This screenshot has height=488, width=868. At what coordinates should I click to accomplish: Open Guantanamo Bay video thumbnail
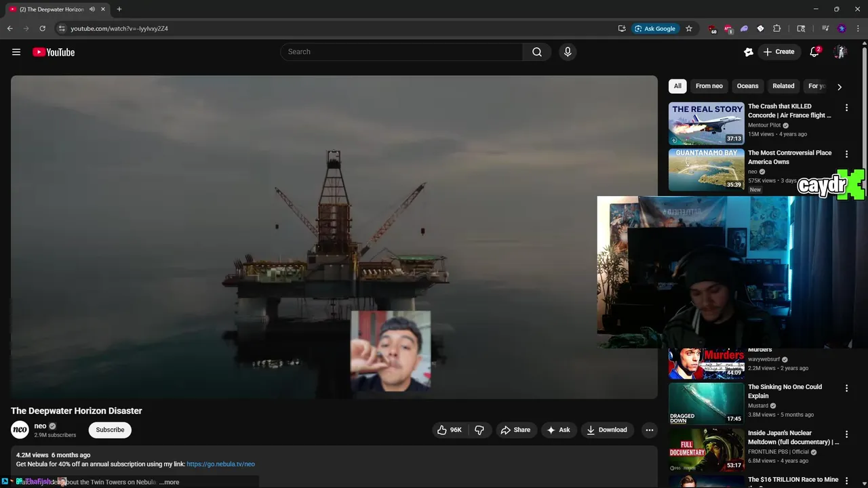(706, 169)
